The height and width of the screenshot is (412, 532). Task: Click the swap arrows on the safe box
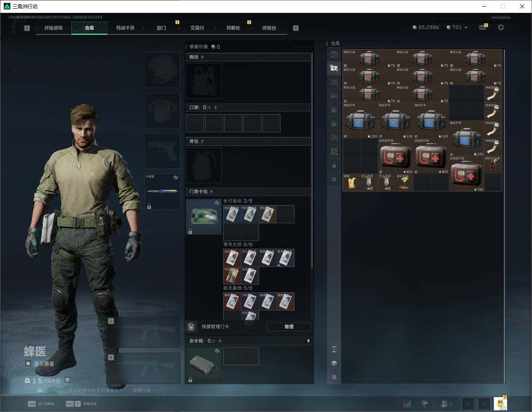pyautogui.click(x=217, y=351)
